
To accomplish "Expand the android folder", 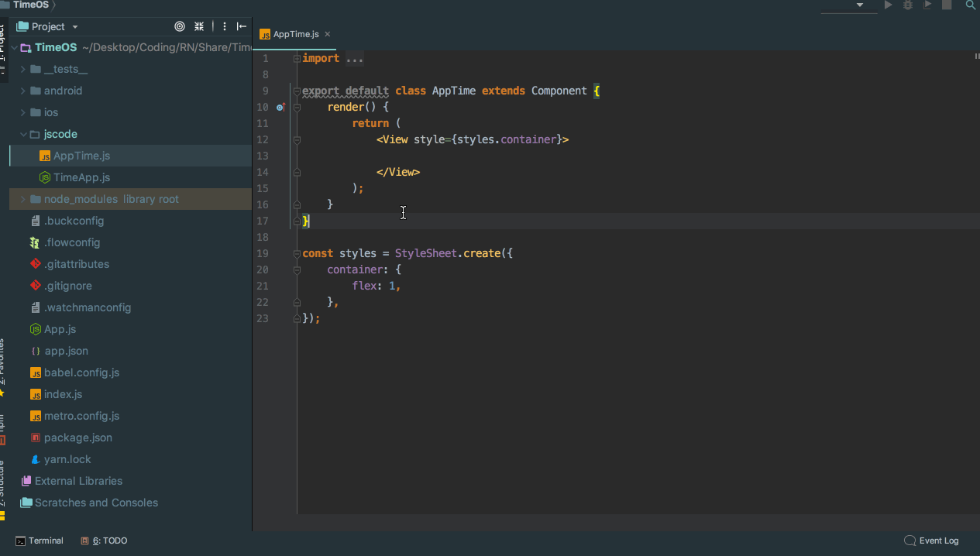I will click(23, 91).
